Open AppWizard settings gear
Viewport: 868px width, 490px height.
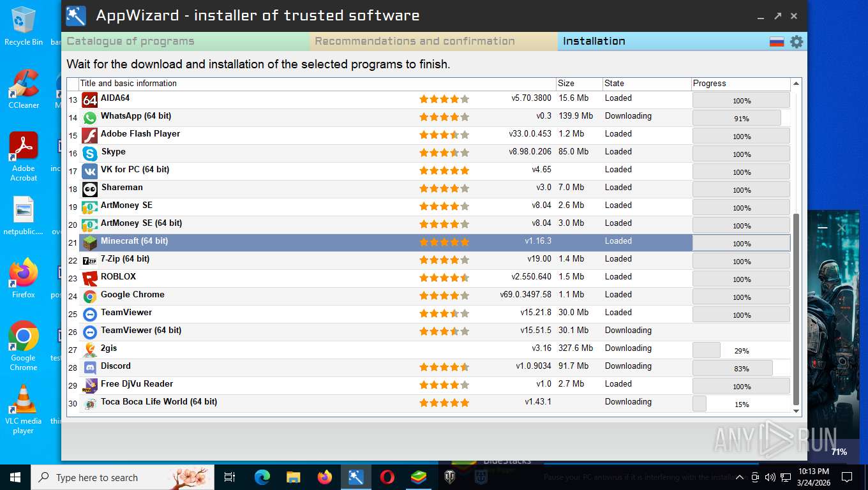point(797,41)
